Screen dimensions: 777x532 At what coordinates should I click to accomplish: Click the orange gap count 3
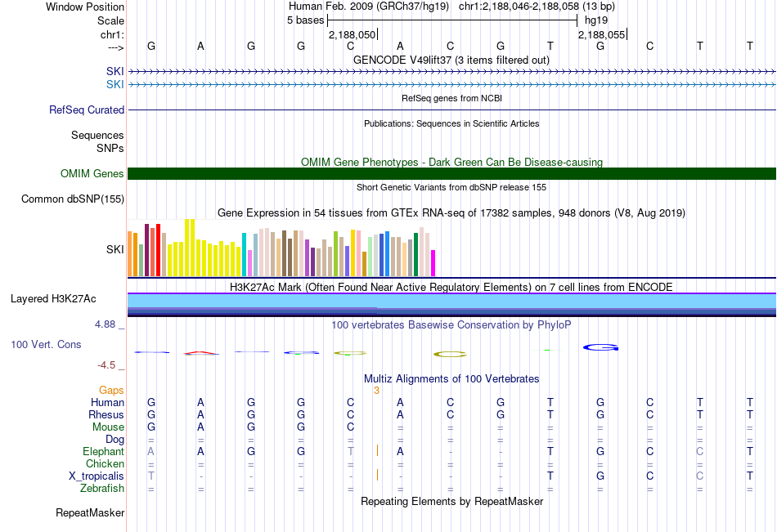[x=376, y=391]
